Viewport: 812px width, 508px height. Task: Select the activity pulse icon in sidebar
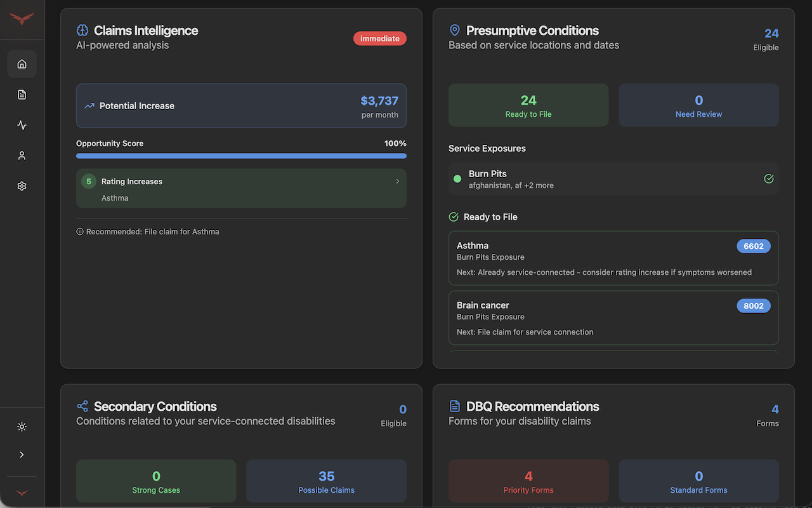click(x=22, y=125)
